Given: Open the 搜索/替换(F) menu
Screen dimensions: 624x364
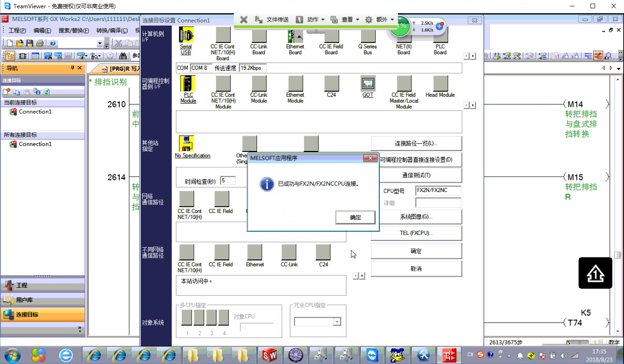Looking at the screenshot, I should (x=74, y=30).
